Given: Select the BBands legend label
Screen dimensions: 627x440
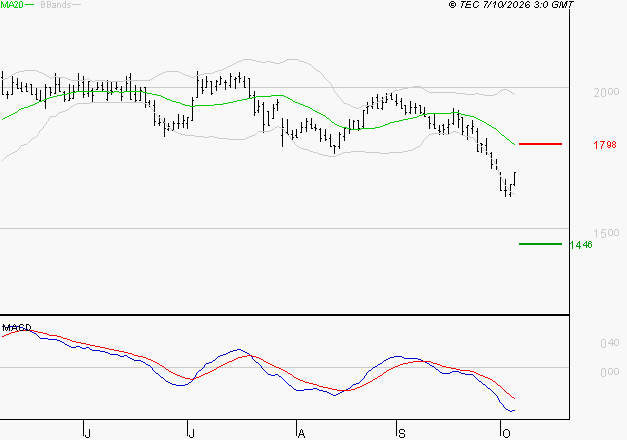Looking at the screenshot, I should click(56, 5).
